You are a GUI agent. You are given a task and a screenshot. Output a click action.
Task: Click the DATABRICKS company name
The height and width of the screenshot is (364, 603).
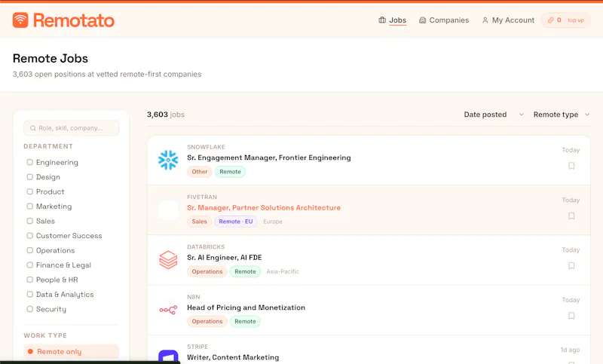[x=206, y=246]
